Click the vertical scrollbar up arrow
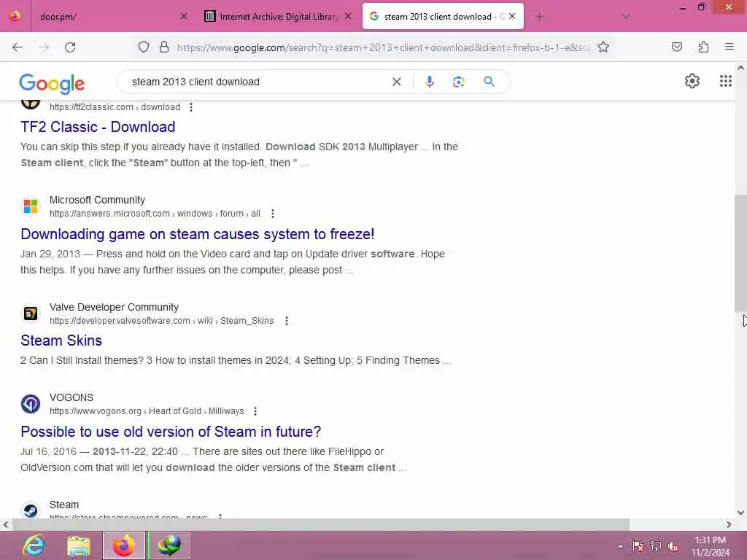 740,68
